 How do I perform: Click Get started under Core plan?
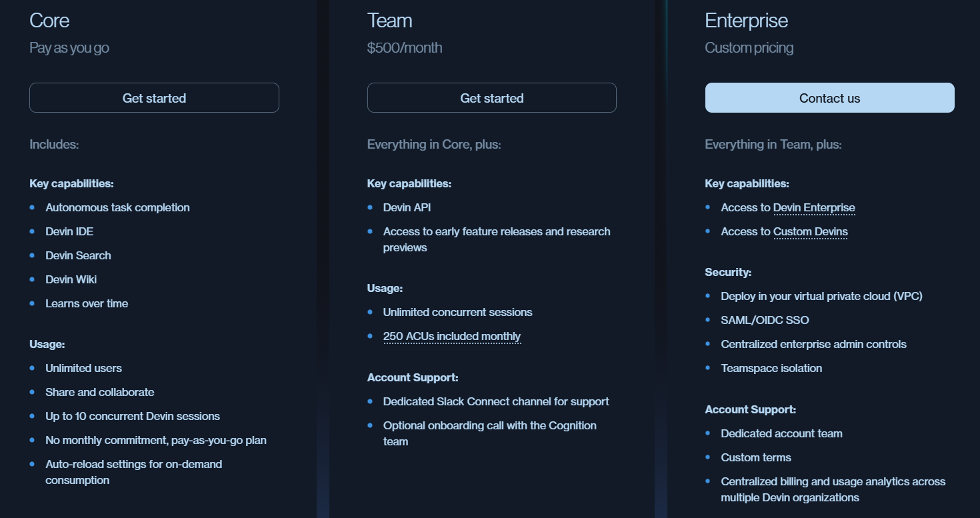(154, 98)
